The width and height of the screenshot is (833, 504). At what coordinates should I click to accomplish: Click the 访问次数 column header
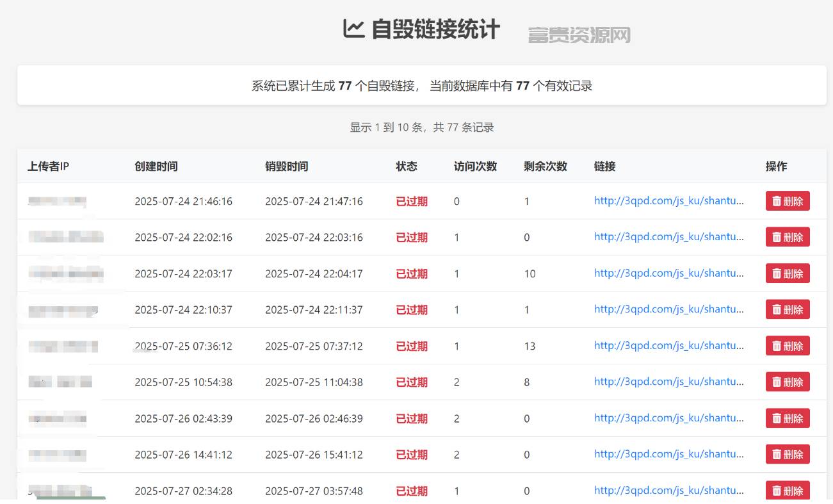(x=476, y=166)
